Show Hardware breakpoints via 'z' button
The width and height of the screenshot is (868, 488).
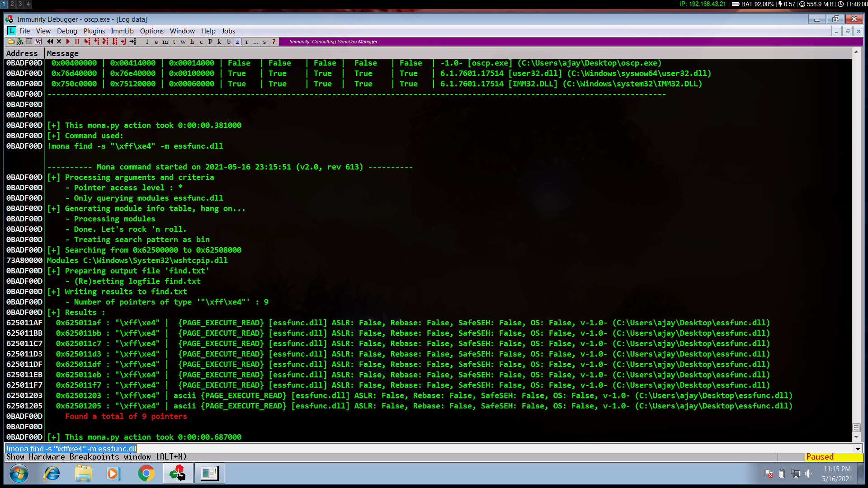pos(237,42)
